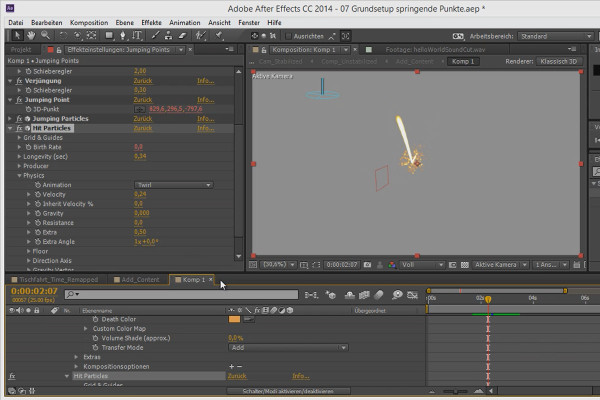Select the Hand tool

(31, 36)
